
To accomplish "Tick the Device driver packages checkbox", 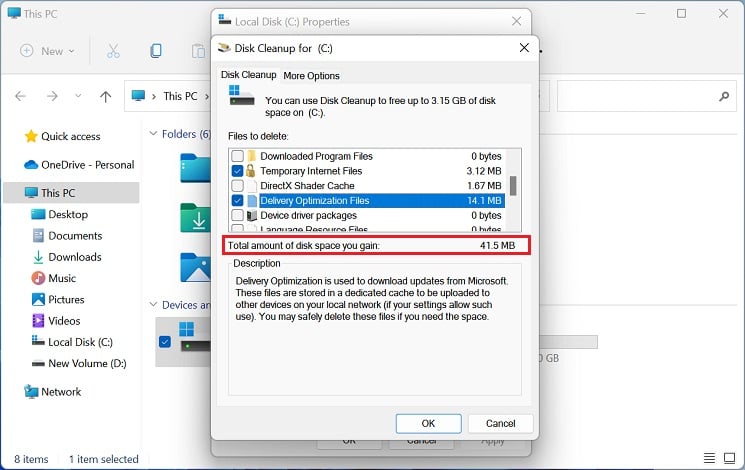I will coord(237,215).
